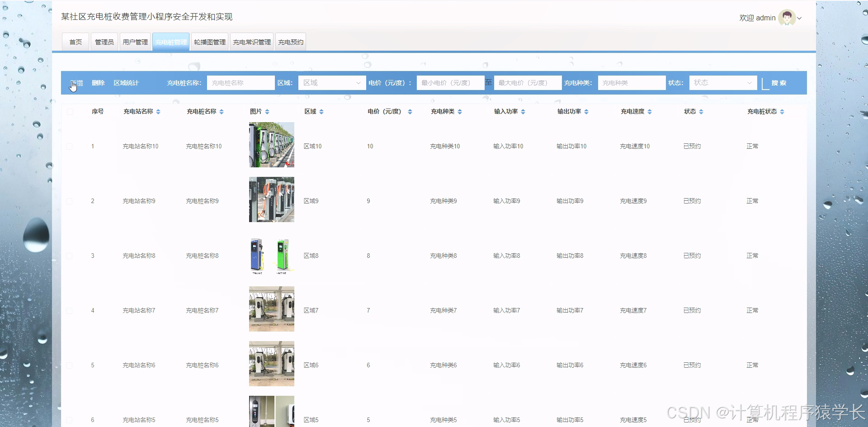Click 已预约 status in 充电站名称9 row
The width and height of the screenshot is (868, 427).
692,201
